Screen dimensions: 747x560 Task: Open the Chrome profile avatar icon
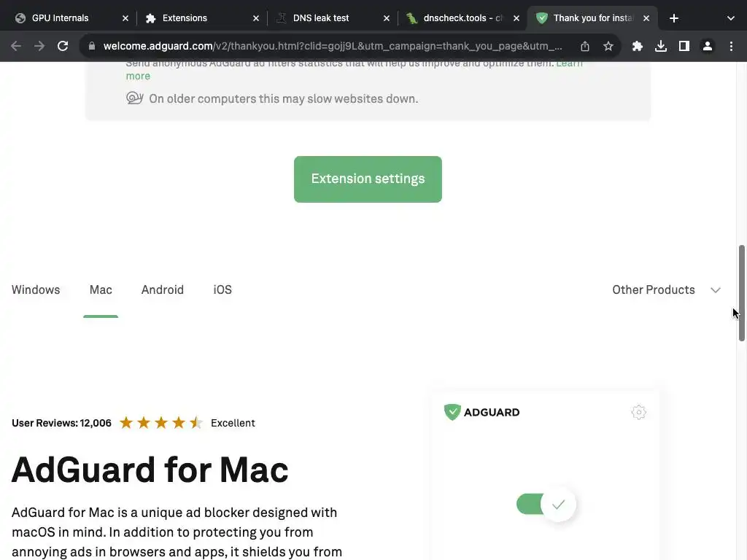click(708, 46)
